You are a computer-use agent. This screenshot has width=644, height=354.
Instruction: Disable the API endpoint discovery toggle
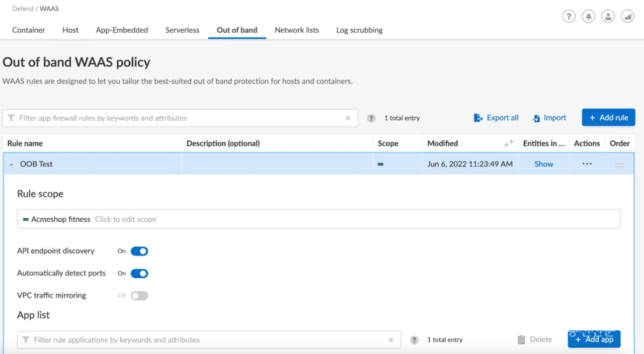tap(139, 251)
